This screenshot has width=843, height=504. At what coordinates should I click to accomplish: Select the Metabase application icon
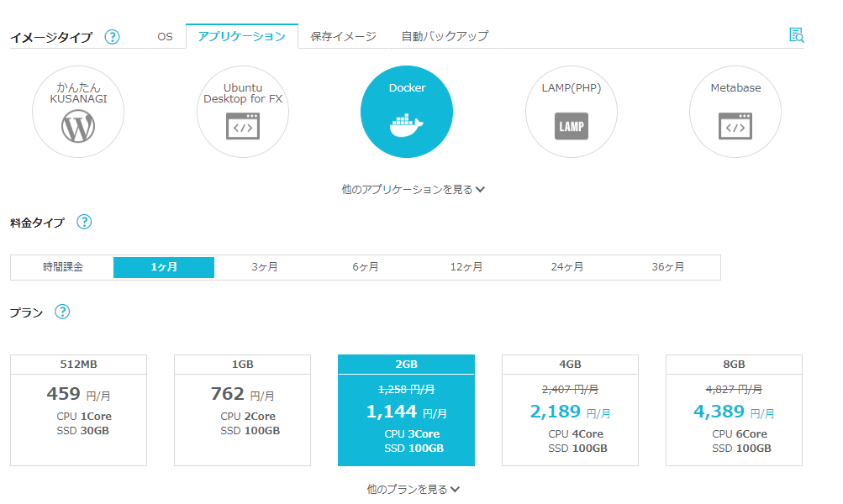tap(735, 112)
